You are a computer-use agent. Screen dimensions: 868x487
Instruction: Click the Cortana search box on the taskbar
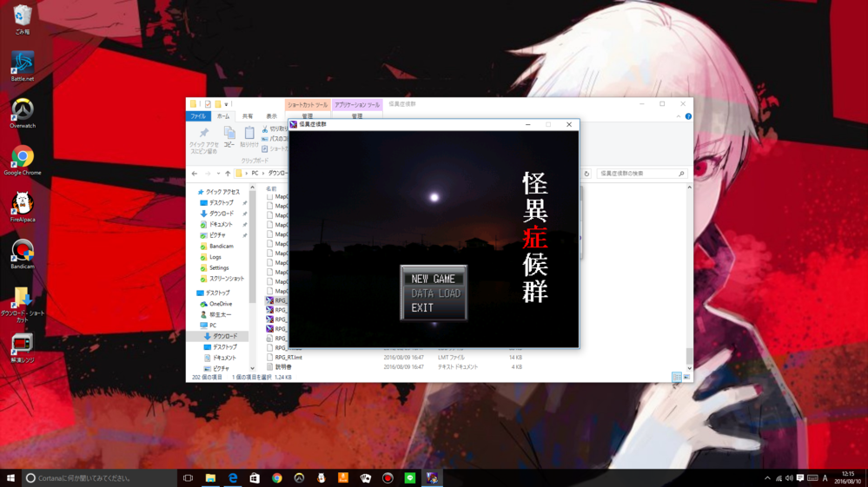coord(100,478)
